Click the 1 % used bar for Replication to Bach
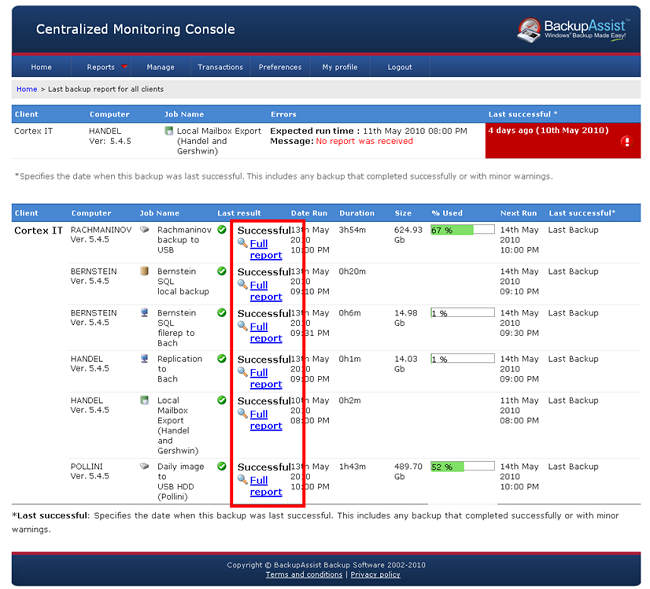 [x=462, y=359]
